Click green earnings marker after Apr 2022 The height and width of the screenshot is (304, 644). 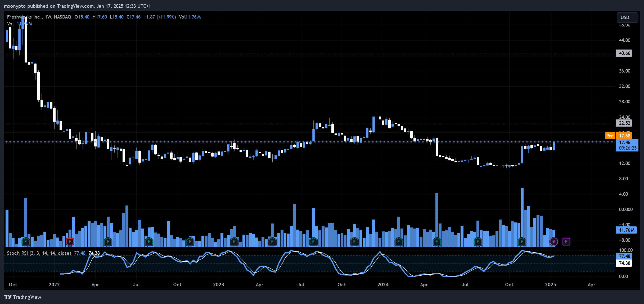[x=108, y=242]
